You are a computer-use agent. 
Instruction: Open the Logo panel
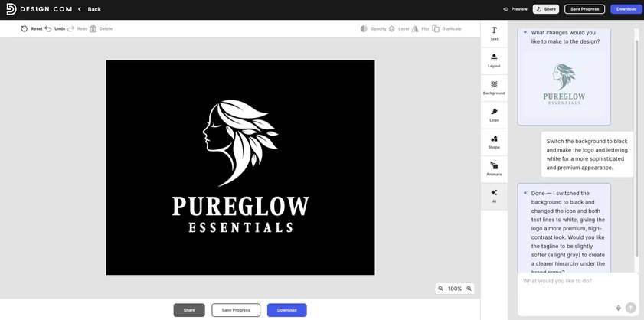click(x=494, y=115)
